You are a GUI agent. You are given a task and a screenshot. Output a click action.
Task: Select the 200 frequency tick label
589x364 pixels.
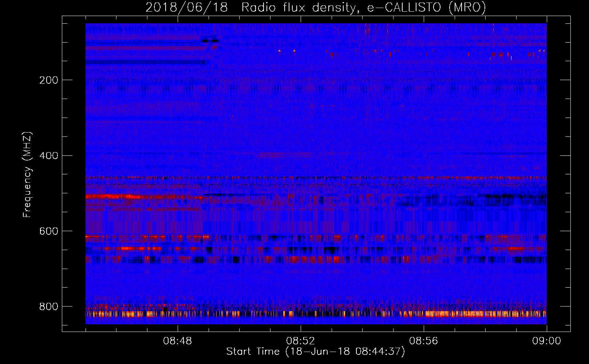click(x=49, y=80)
